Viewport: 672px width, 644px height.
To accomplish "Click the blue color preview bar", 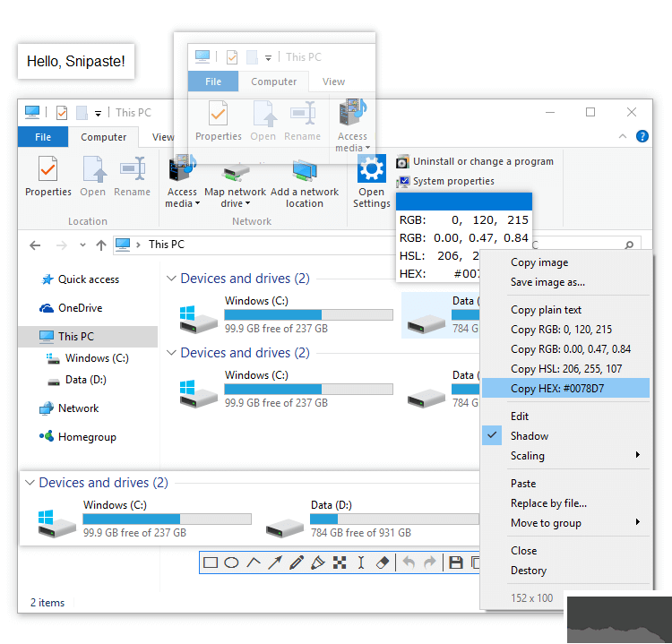I will [x=464, y=202].
